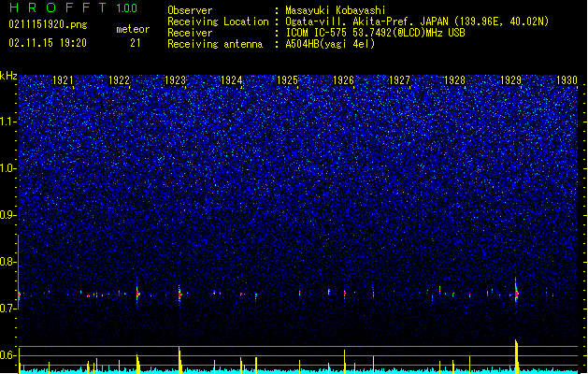The image size is (588, 374).
Task: Click the meteor echo at the 1923 mark
Action: [179, 295]
